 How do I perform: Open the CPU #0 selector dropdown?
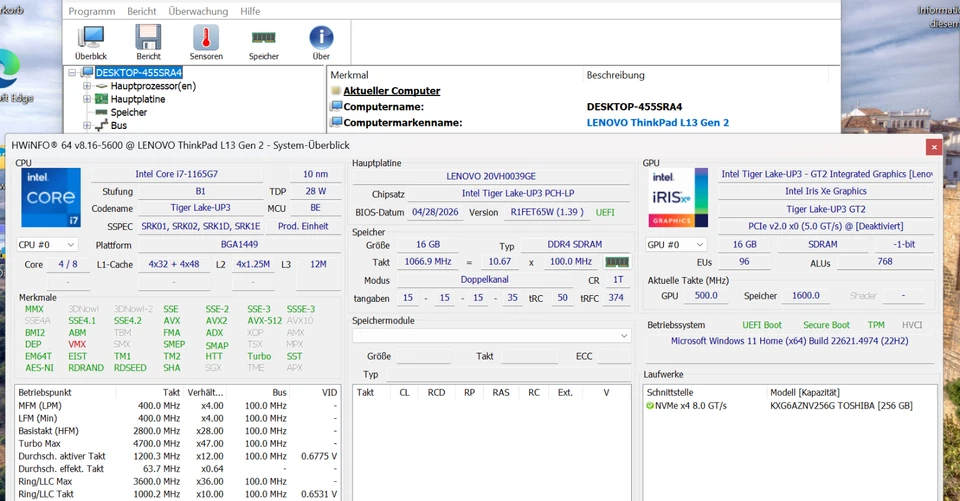[x=47, y=245]
